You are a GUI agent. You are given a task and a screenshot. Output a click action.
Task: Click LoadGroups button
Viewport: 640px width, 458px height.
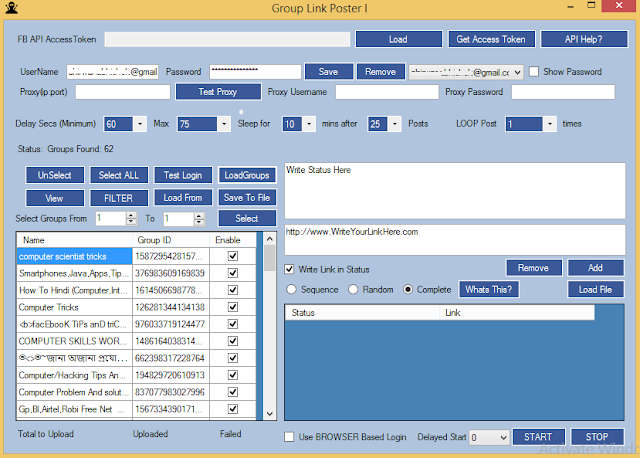coord(247,175)
